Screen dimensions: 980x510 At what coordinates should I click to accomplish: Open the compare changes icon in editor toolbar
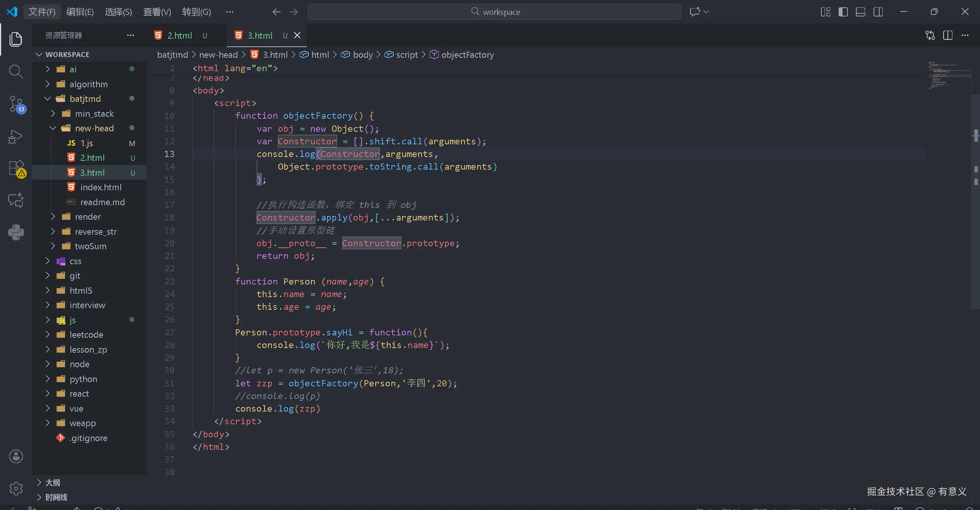[x=930, y=35]
